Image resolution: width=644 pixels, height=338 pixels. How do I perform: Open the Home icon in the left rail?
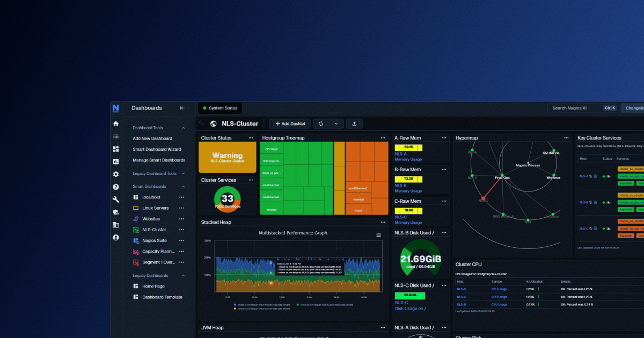pyautogui.click(x=116, y=123)
